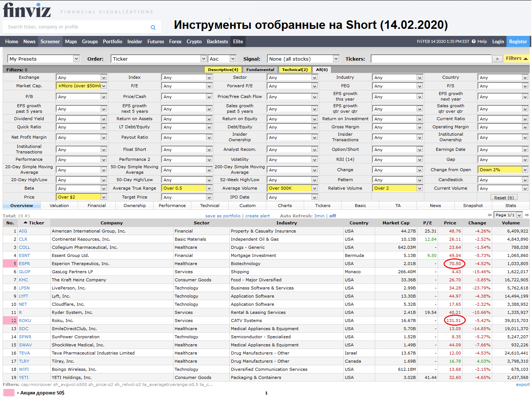Select the Valuation view tab

click(x=59, y=206)
